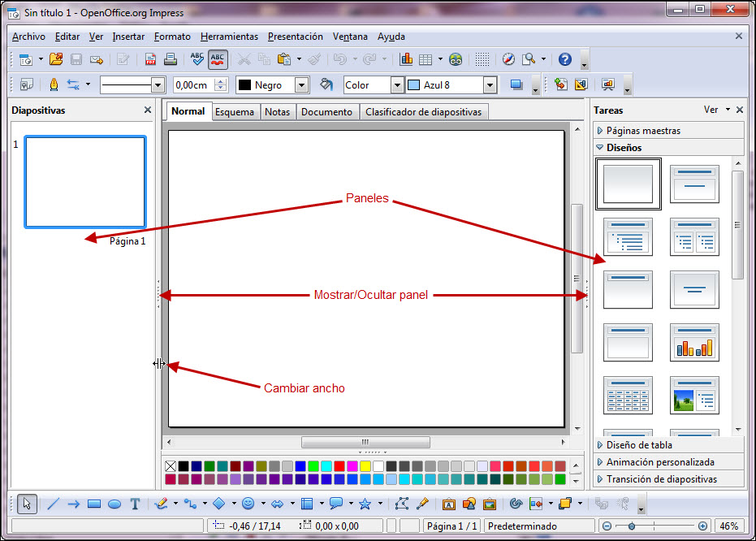Pick the yellow color swatch
Image resolution: width=756 pixels, height=541 pixels.
click(365, 466)
